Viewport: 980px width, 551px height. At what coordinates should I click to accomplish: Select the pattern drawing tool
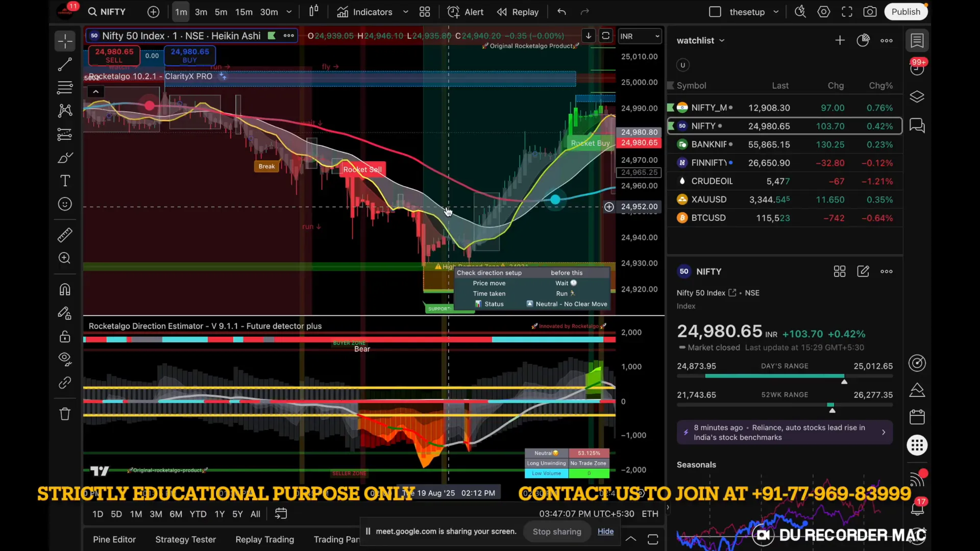pyautogui.click(x=65, y=111)
